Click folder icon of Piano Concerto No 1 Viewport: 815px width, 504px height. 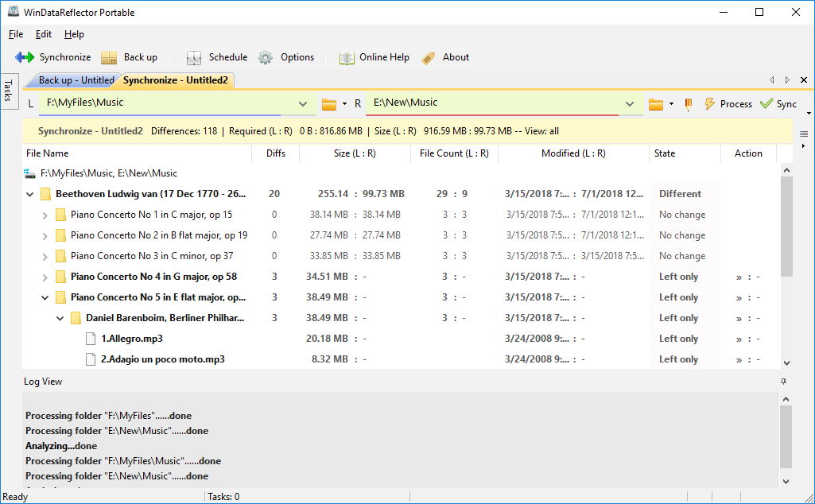[x=60, y=215]
